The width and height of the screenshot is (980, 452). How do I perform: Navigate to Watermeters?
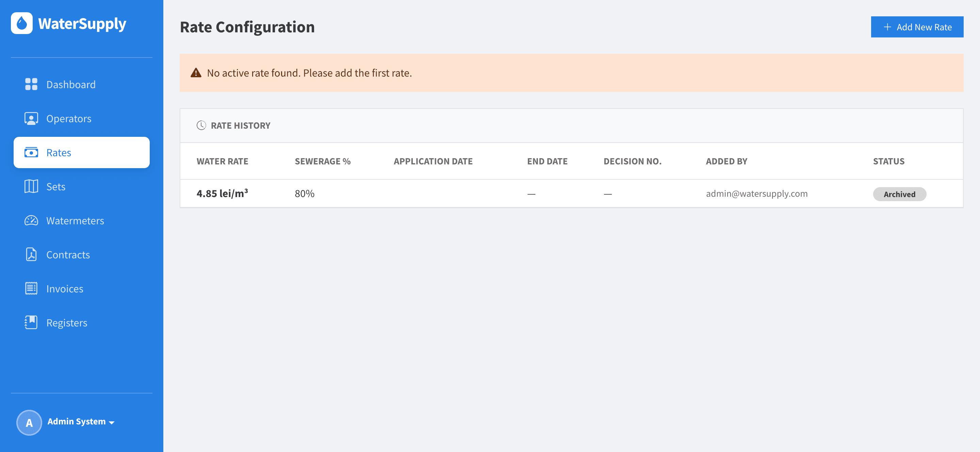tap(82, 221)
